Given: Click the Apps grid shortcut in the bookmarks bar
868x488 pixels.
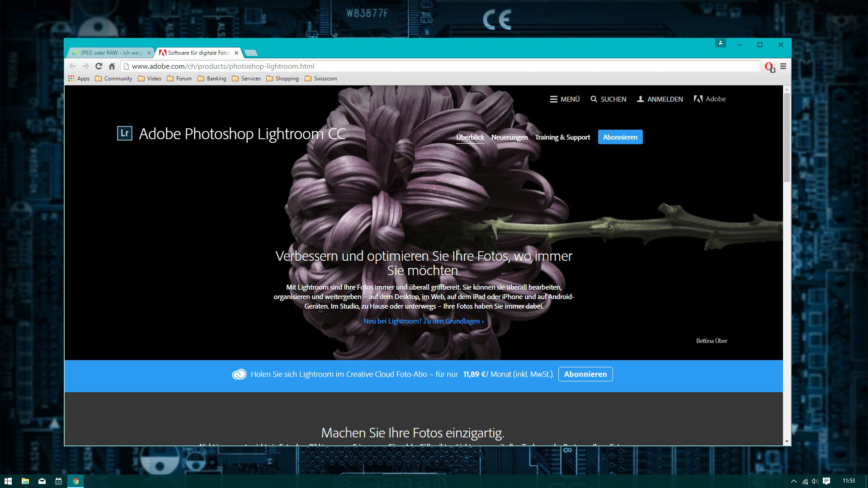Looking at the screenshot, I should pyautogui.click(x=79, y=78).
